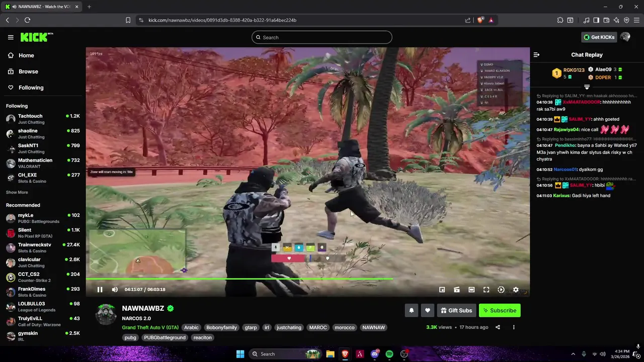644x362 pixels.
Task: Open clavicular recommended channel avatar
Action: click(11, 262)
